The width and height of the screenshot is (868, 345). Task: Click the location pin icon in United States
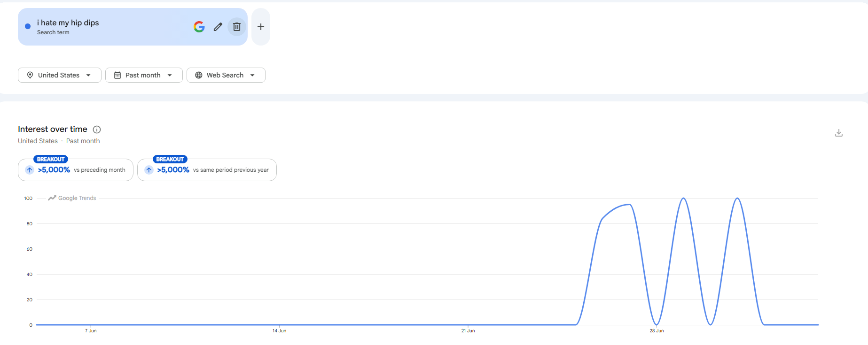[x=30, y=75]
